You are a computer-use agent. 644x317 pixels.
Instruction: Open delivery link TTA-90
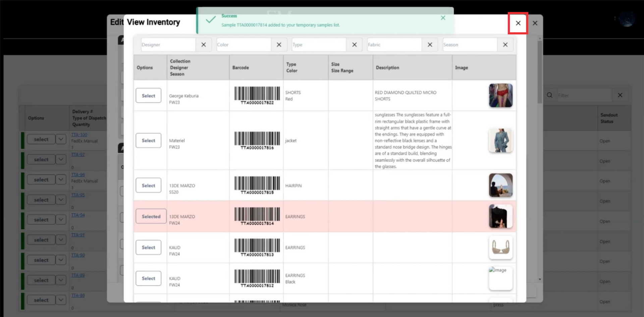tap(78, 255)
